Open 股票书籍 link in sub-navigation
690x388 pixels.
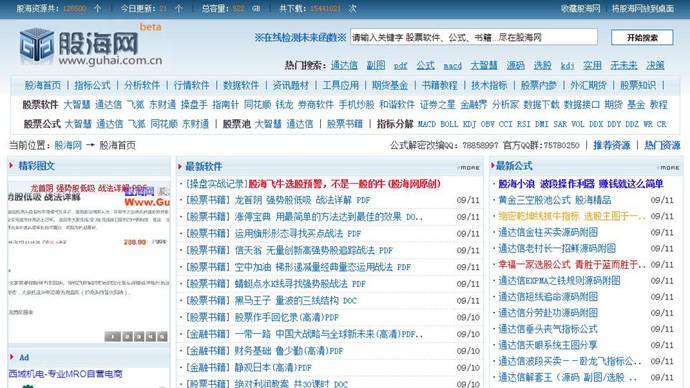pos(345,124)
